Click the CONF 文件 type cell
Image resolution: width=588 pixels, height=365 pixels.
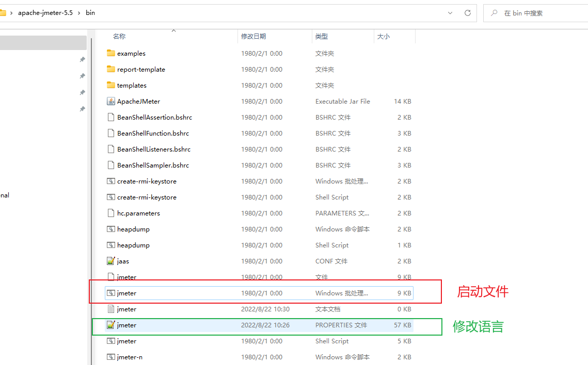[x=331, y=261]
